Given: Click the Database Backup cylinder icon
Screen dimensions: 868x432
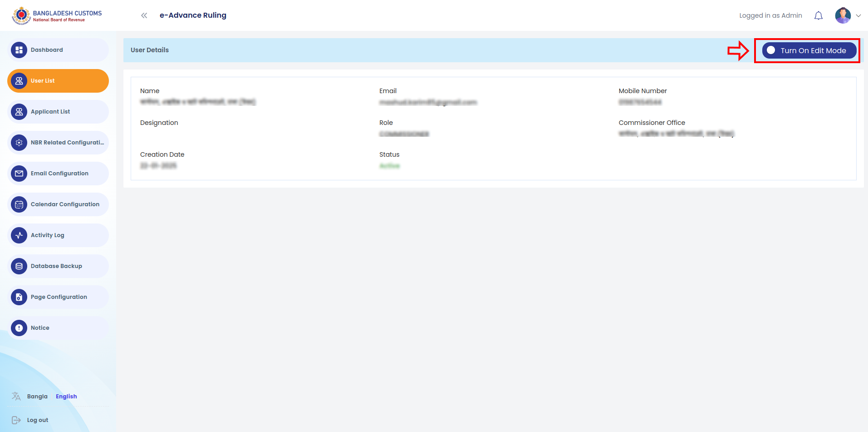Looking at the screenshot, I should coord(19,266).
